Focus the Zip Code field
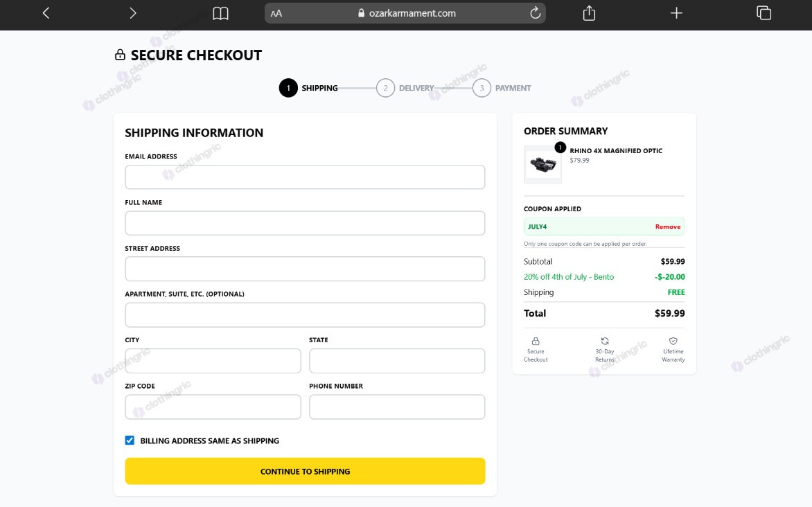The height and width of the screenshot is (507, 812). pyautogui.click(x=213, y=407)
